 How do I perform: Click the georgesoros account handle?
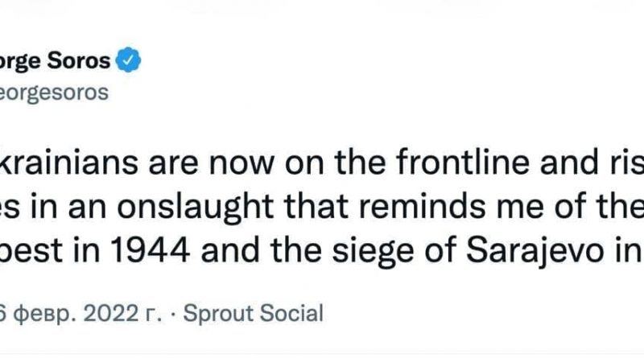[53, 93]
